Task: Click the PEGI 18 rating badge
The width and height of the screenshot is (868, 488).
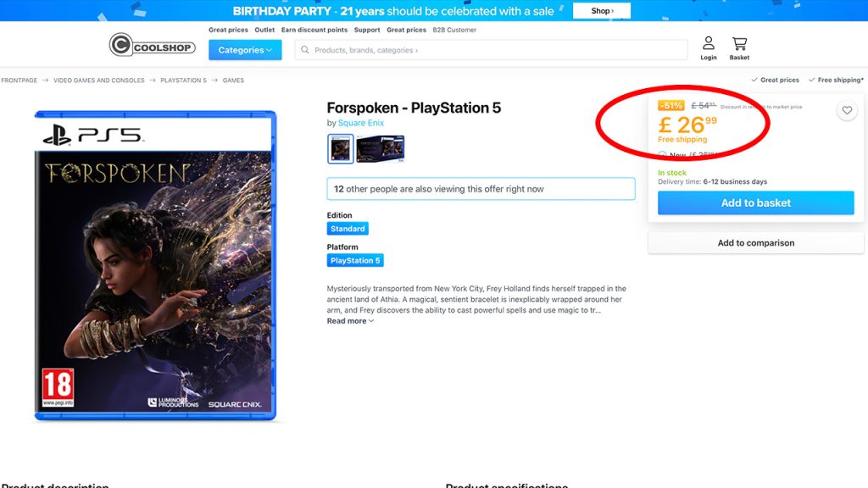Action: click(x=58, y=387)
